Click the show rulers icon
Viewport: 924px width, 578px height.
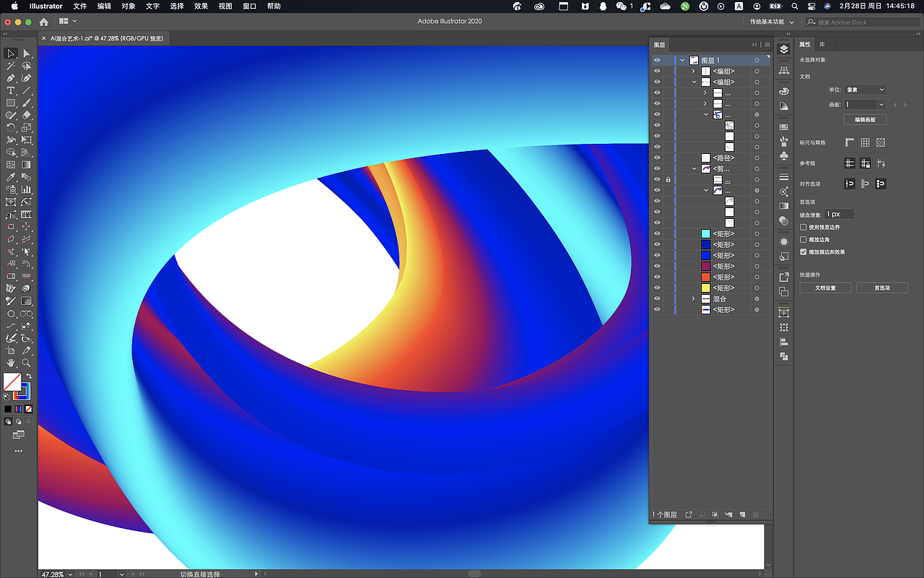point(850,142)
